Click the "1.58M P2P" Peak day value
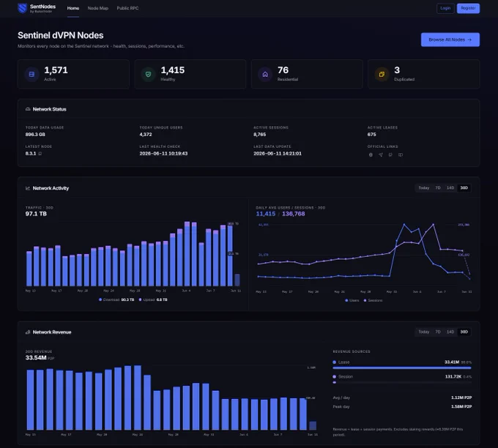498x448 pixels. (x=461, y=407)
